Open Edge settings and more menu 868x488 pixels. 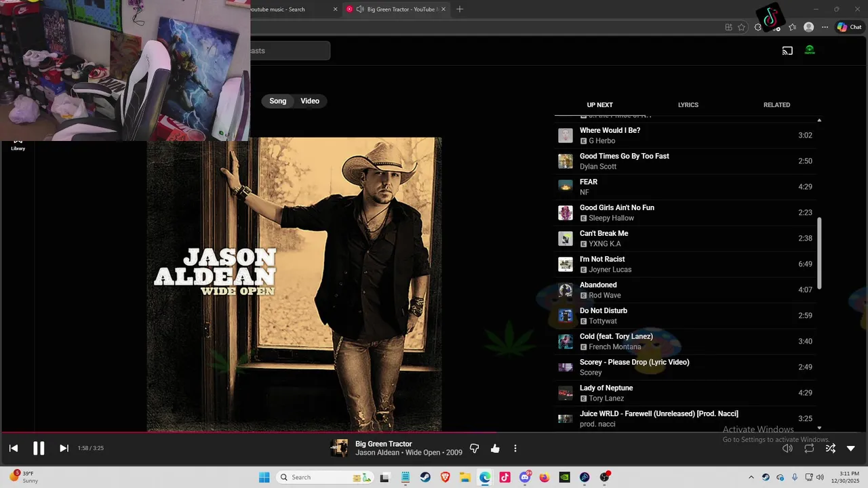pos(825,27)
